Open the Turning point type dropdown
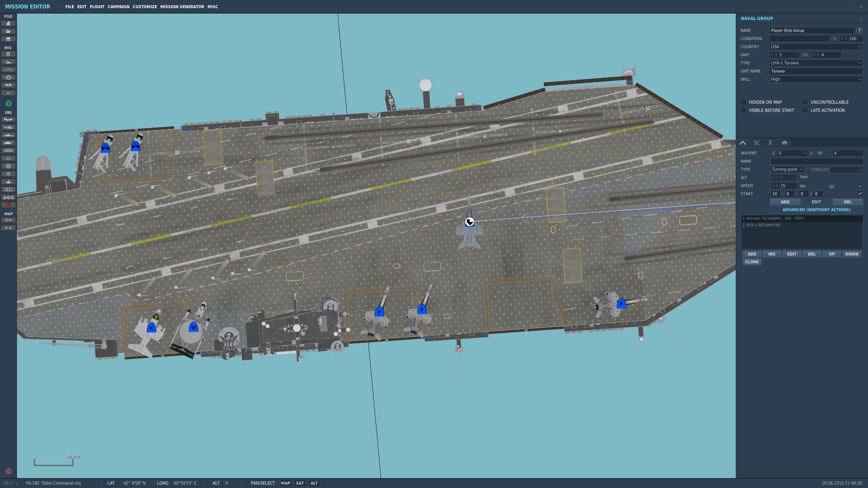The height and width of the screenshot is (488, 868). coord(787,169)
